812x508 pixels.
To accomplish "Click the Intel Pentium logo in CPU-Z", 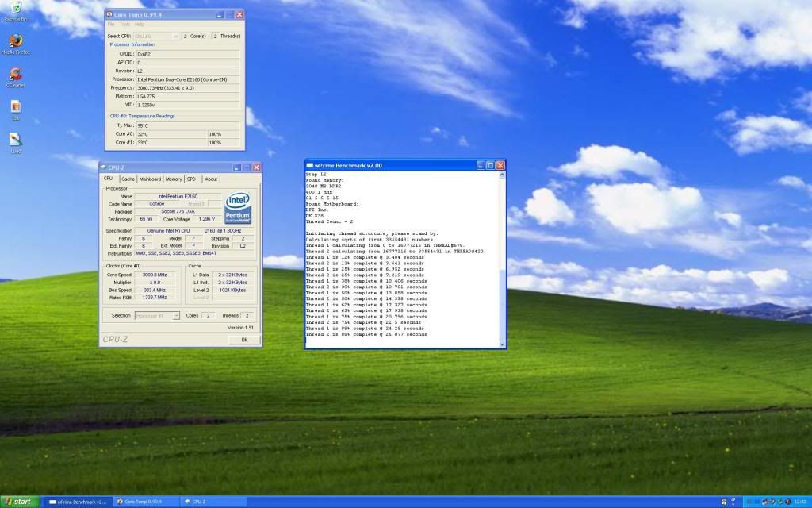I will (238, 208).
